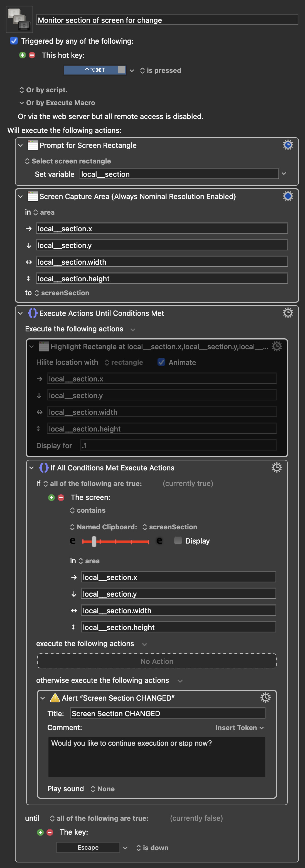Open gear menu for Execute Actions Until Conditions Met
Viewport: 305px width, 868px height.
coord(287,313)
